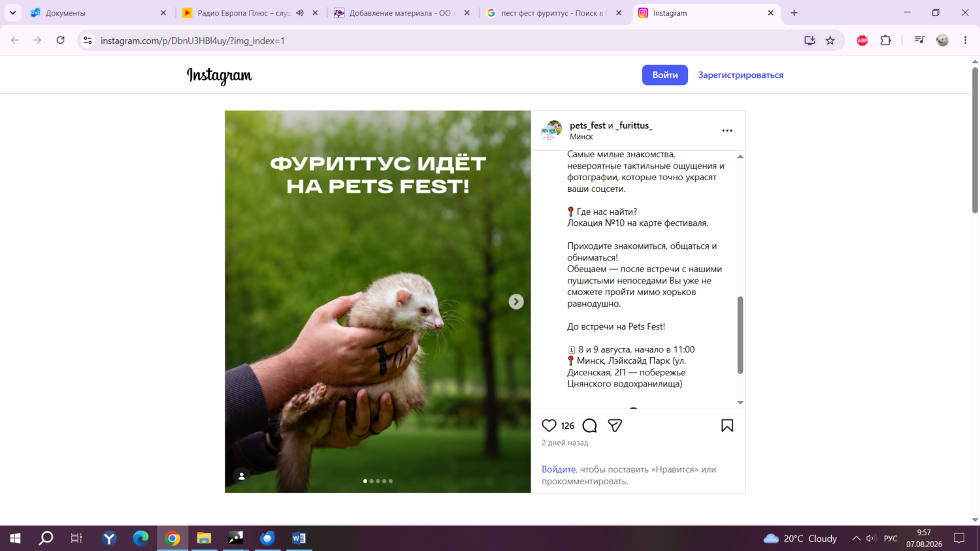
Task: Open the Chrome profile avatar
Action: pos(942,40)
